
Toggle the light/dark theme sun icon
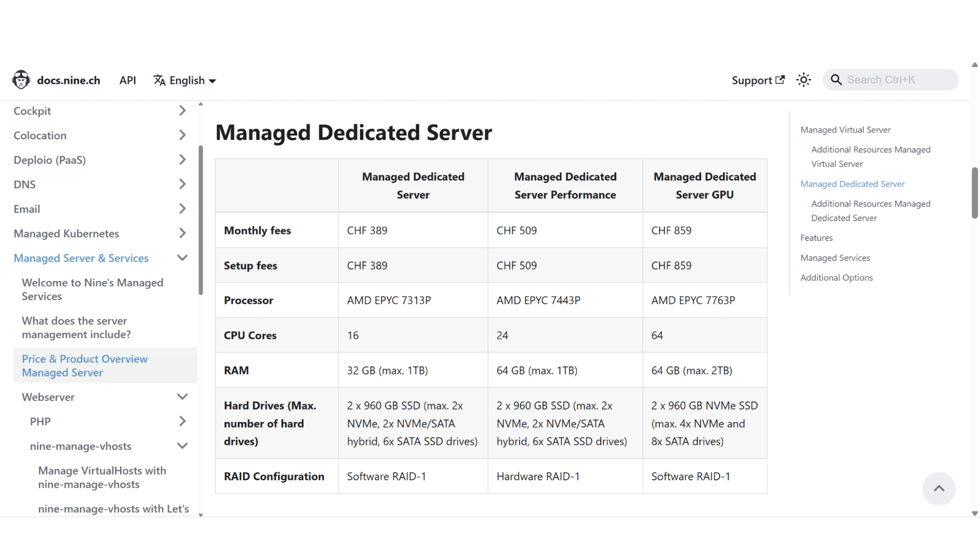pos(804,79)
